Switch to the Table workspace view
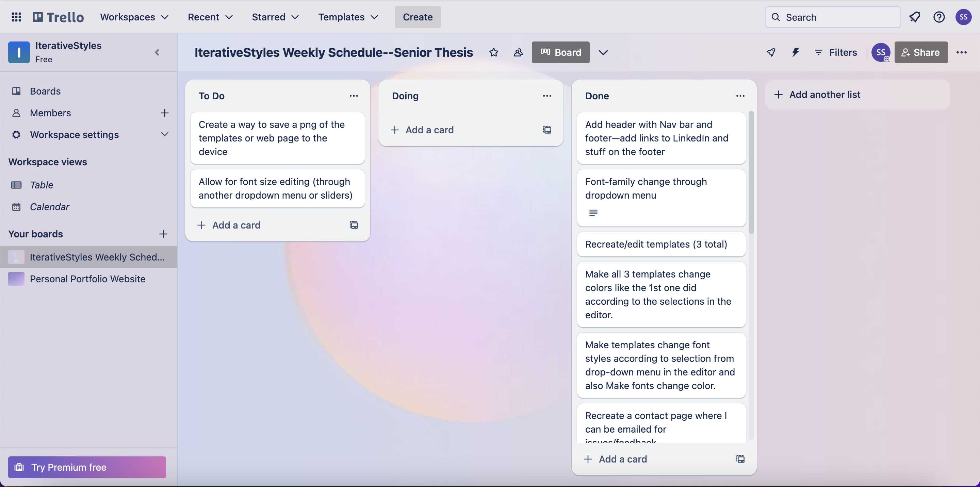The width and height of the screenshot is (980, 487). 42,185
